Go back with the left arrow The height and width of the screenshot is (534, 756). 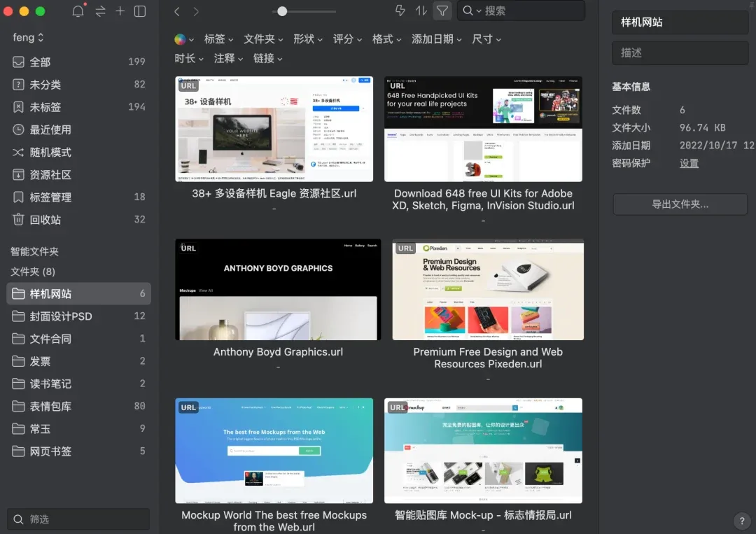tap(177, 12)
